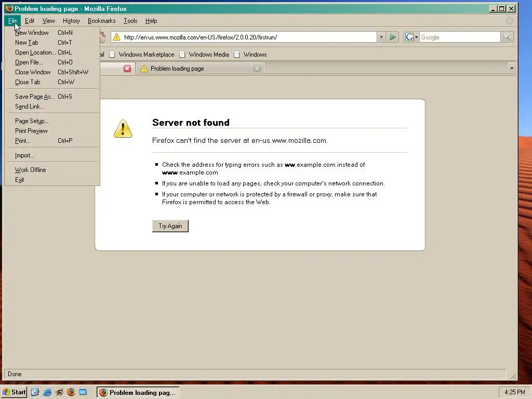
Task: Select the Problem loading page tab
Action: (200, 69)
